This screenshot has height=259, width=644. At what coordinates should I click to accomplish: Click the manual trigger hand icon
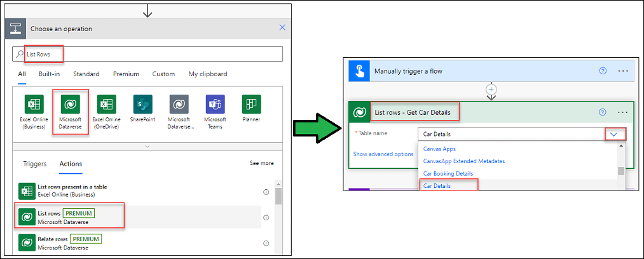359,71
